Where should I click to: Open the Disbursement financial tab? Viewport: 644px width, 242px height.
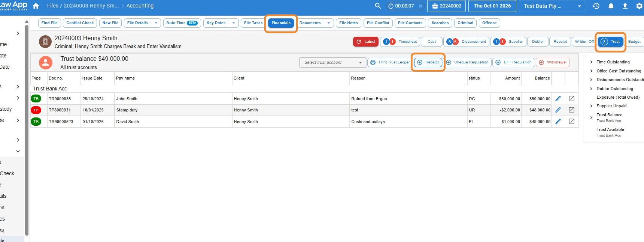tap(466, 42)
